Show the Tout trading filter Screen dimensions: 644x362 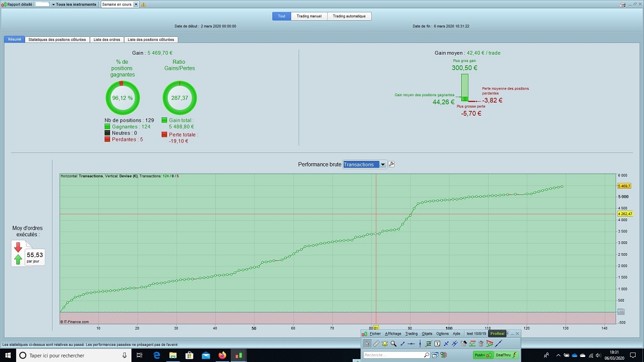[281, 16]
